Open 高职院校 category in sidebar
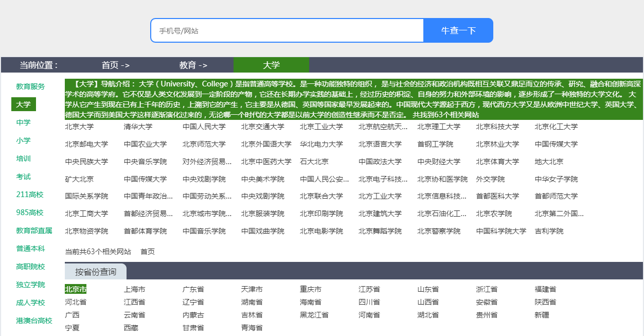The height and width of the screenshot is (336, 644). (x=30, y=267)
